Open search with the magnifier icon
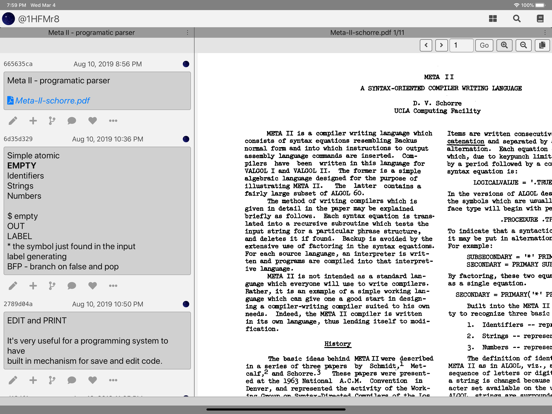Image resolution: width=552 pixels, height=414 pixels. [x=516, y=19]
